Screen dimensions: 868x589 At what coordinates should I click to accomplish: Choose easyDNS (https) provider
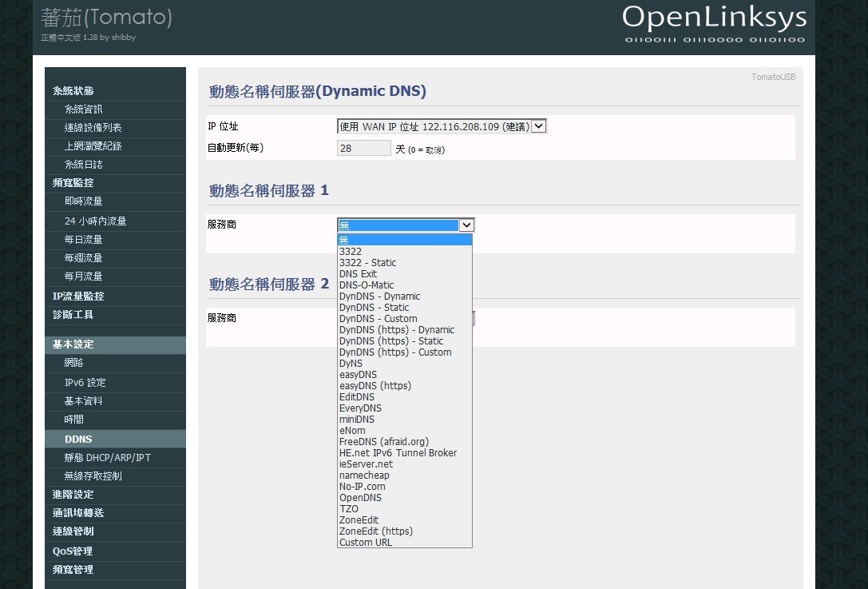(405, 386)
